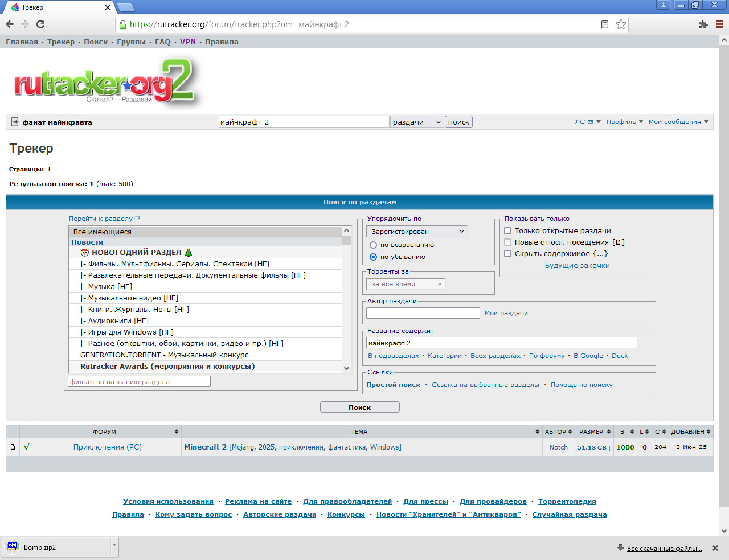
Task: Reload the page with the refresh icon
Action: (40, 24)
